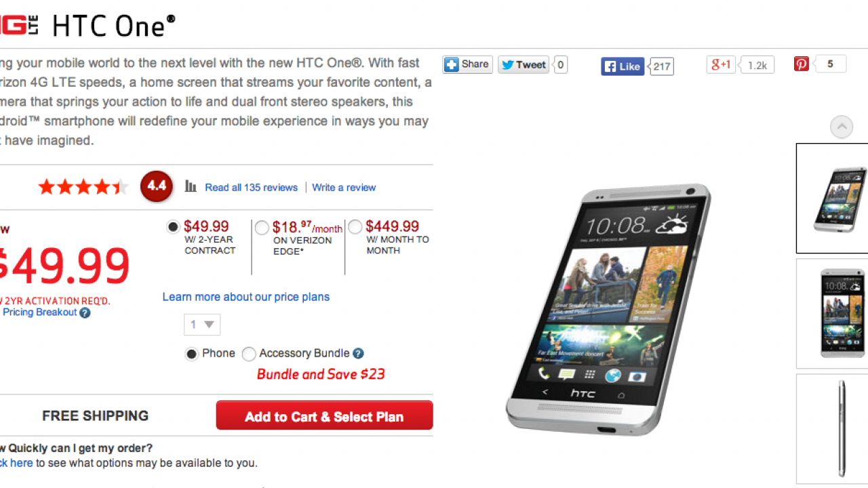Open Learn more about our price plans
The height and width of the screenshot is (488, 868).
(x=246, y=297)
